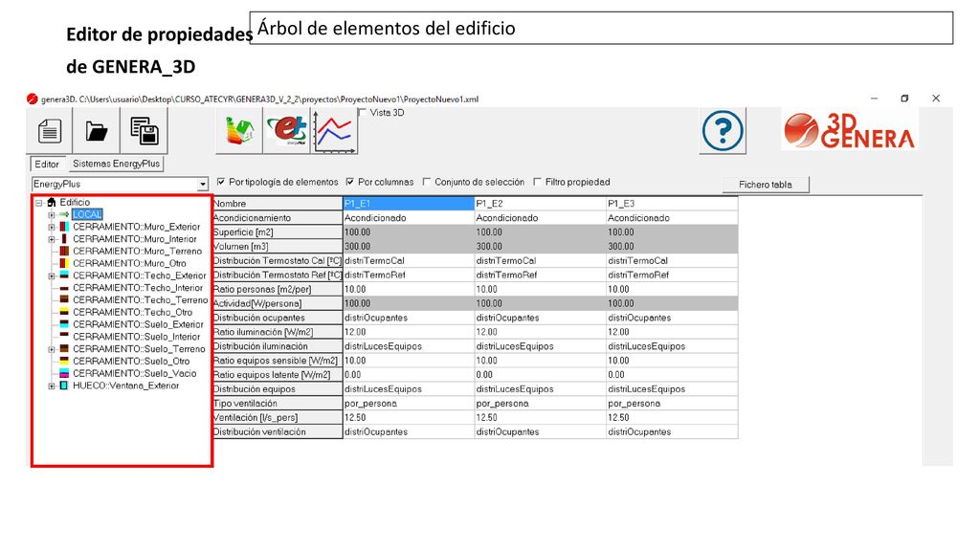
Task: Toggle the Por tipología de elementos checkbox
Action: pyautogui.click(x=221, y=182)
